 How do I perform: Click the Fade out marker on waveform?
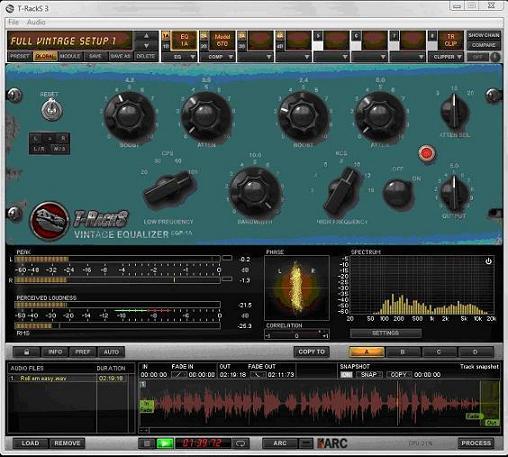pos(473,416)
